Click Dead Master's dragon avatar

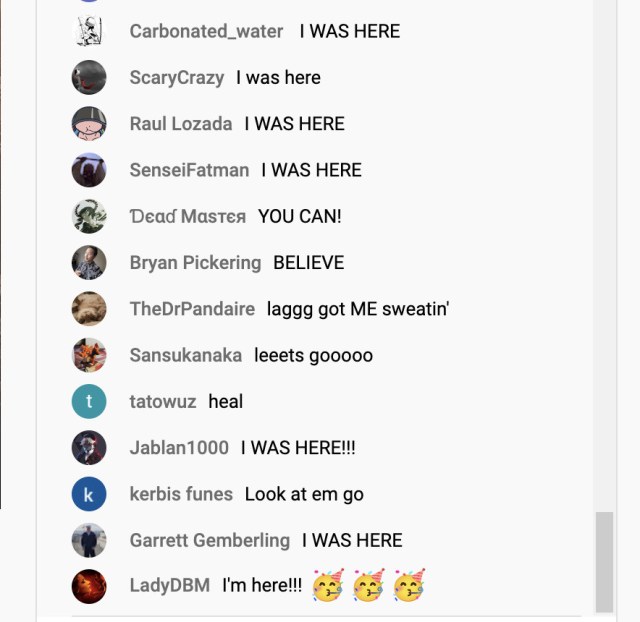(x=89, y=216)
